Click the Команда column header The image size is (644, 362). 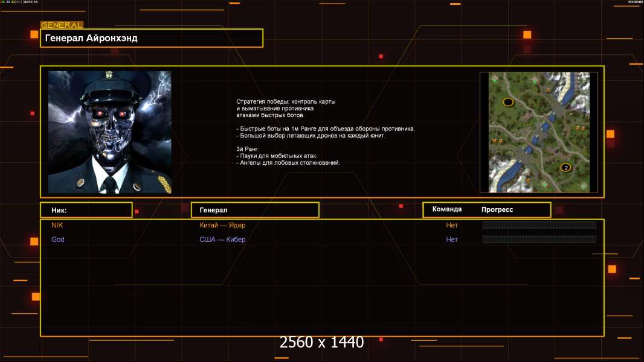point(447,209)
